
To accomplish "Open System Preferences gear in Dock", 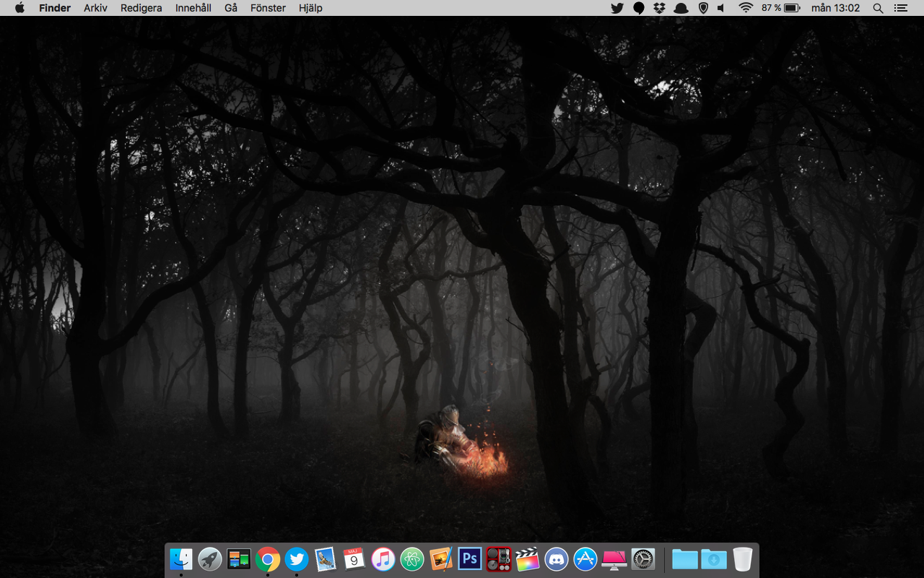I will (643, 559).
